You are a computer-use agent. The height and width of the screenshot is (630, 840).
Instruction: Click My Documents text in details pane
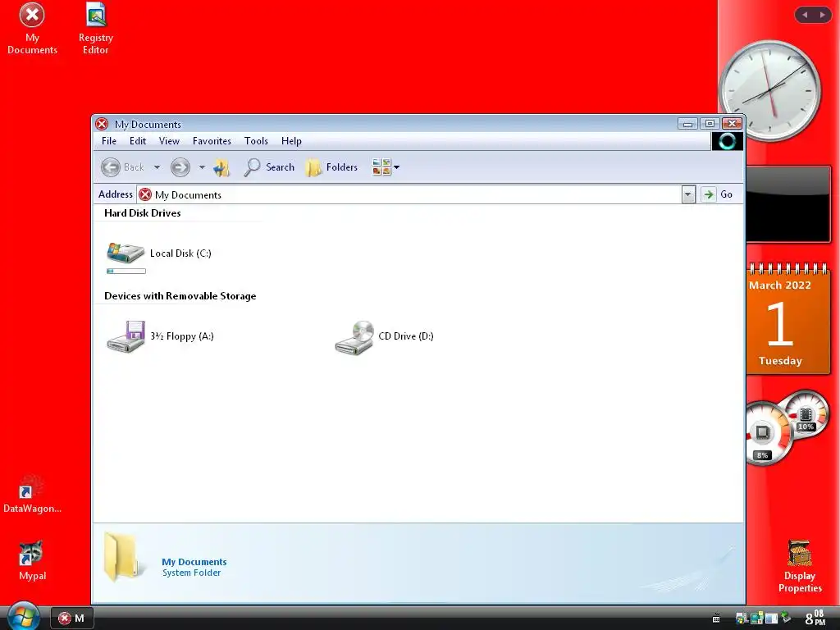pos(194,562)
